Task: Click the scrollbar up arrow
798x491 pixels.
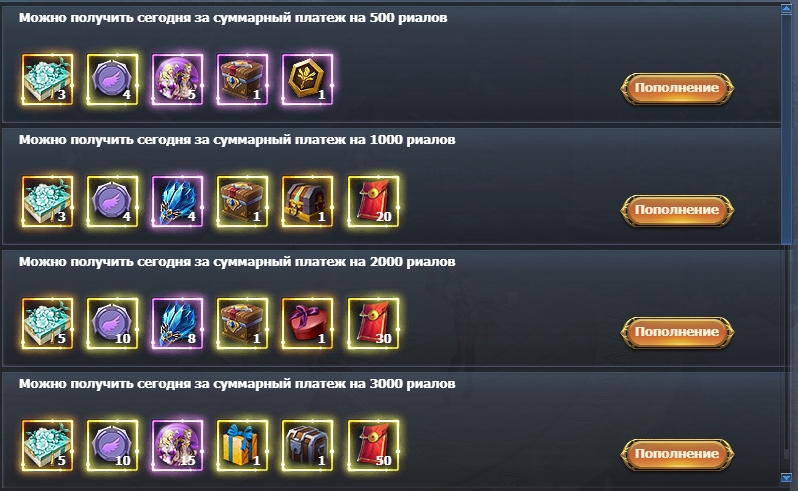Action: pos(786,9)
